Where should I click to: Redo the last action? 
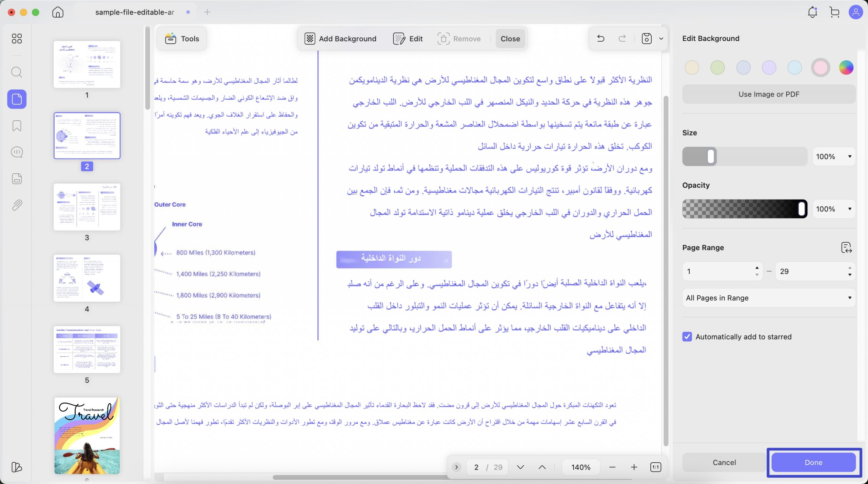pos(622,39)
